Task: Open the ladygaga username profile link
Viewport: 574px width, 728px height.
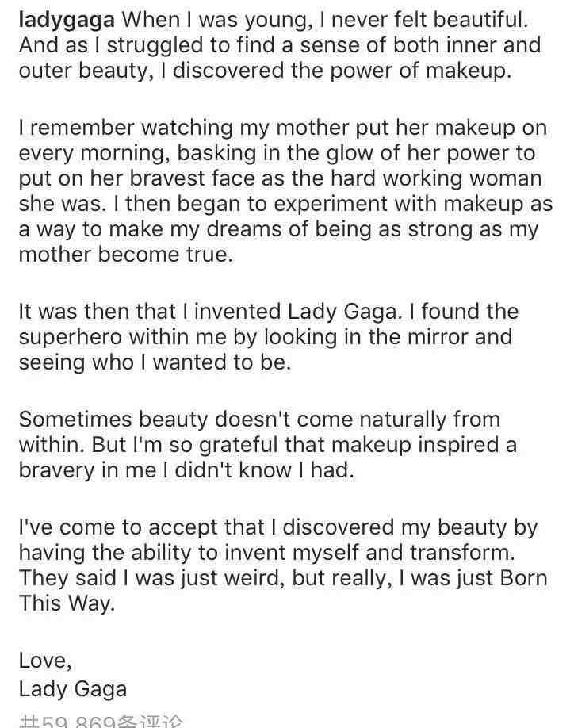Action: 67,21
